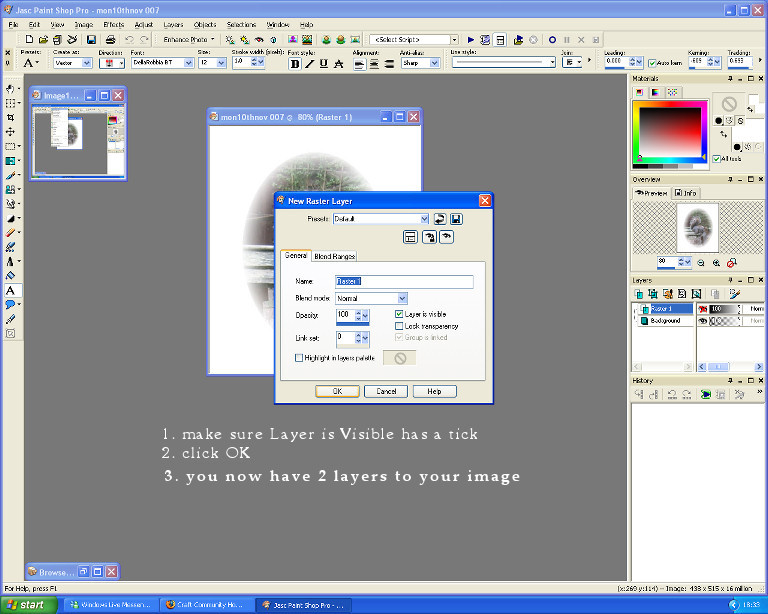
Task: Click save preset icon in dialog
Action: [456, 219]
